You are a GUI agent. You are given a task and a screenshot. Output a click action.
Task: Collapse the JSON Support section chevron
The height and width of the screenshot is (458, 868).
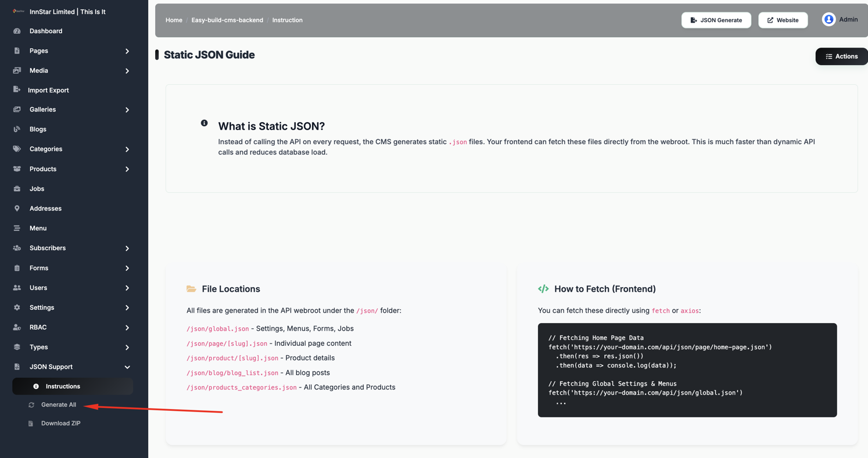[127, 367]
